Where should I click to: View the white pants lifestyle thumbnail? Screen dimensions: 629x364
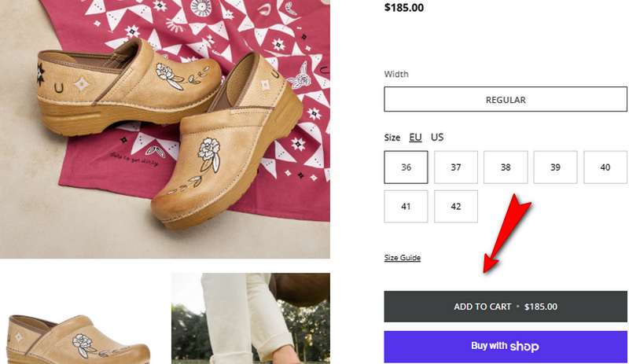(250, 318)
